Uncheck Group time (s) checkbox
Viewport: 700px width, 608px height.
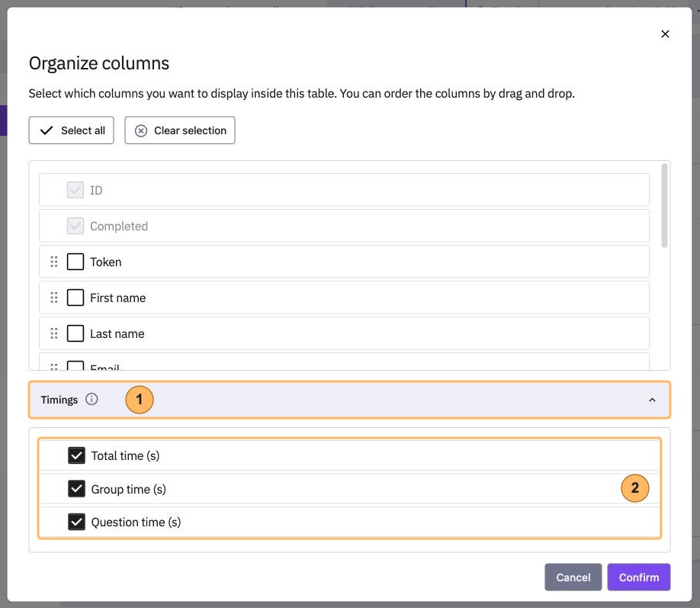coord(77,489)
